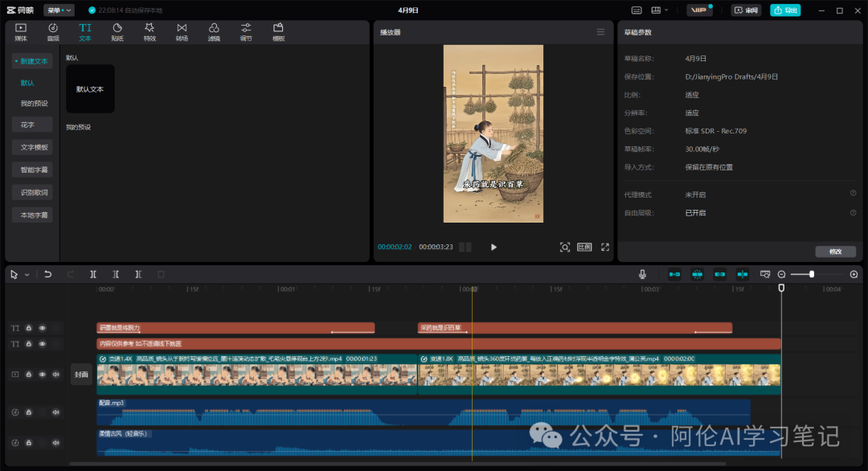Toggle the preview axis
868x471 pixels.
[x=743, y=274]
